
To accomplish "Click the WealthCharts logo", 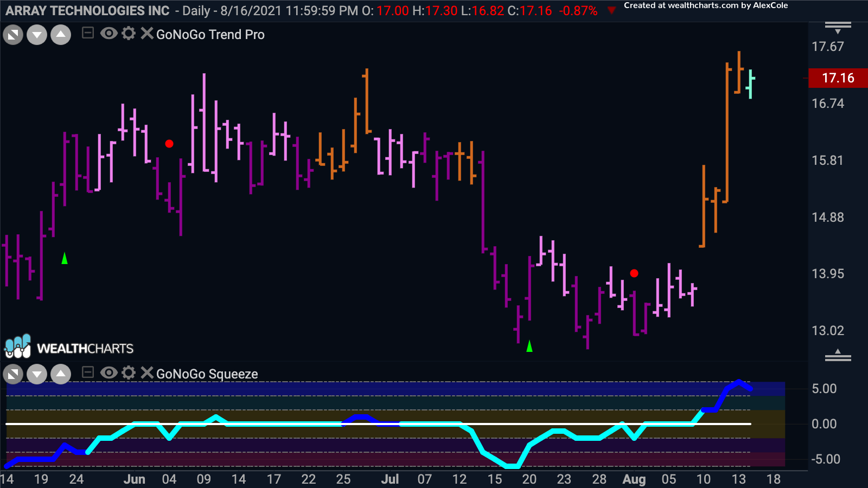I will click(x=69, y=347).
